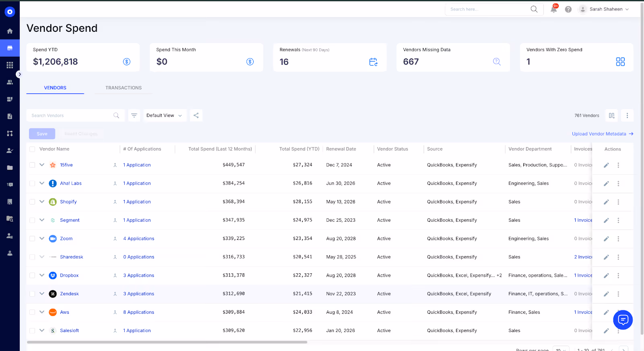The image size is (644, 351).
Task: Click the edit pencil for 15five row
Action: click(x=606, y=165)
